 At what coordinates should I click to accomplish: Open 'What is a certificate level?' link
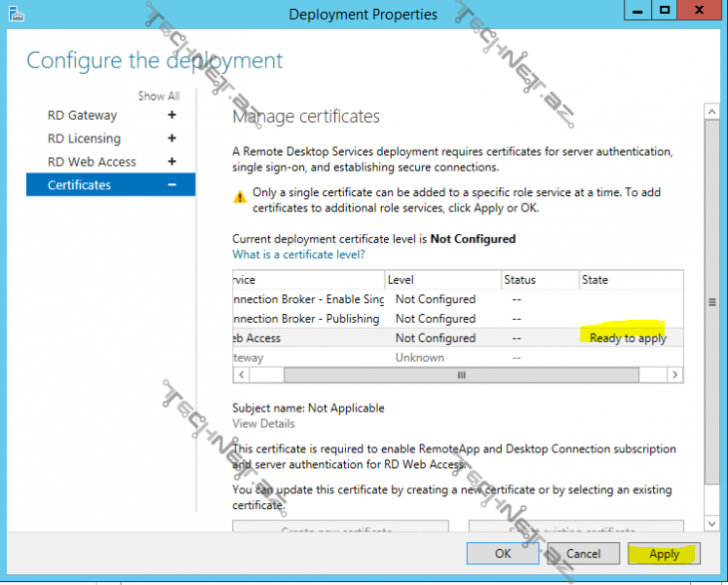298,254
